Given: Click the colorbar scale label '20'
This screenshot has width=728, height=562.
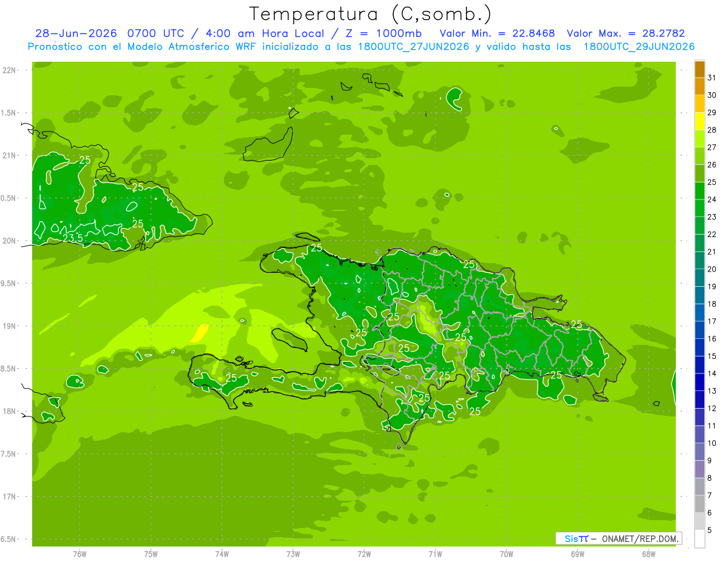Looking at the screenshot, I should pos(712,269).
